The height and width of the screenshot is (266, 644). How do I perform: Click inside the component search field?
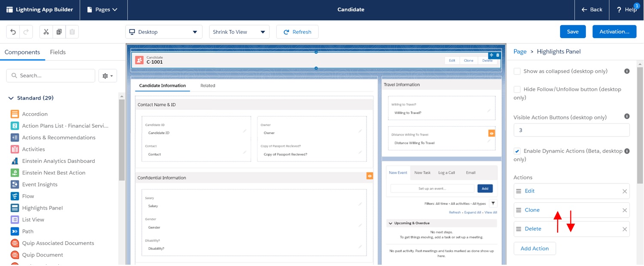pyautogui.click(x=51, y=75)
